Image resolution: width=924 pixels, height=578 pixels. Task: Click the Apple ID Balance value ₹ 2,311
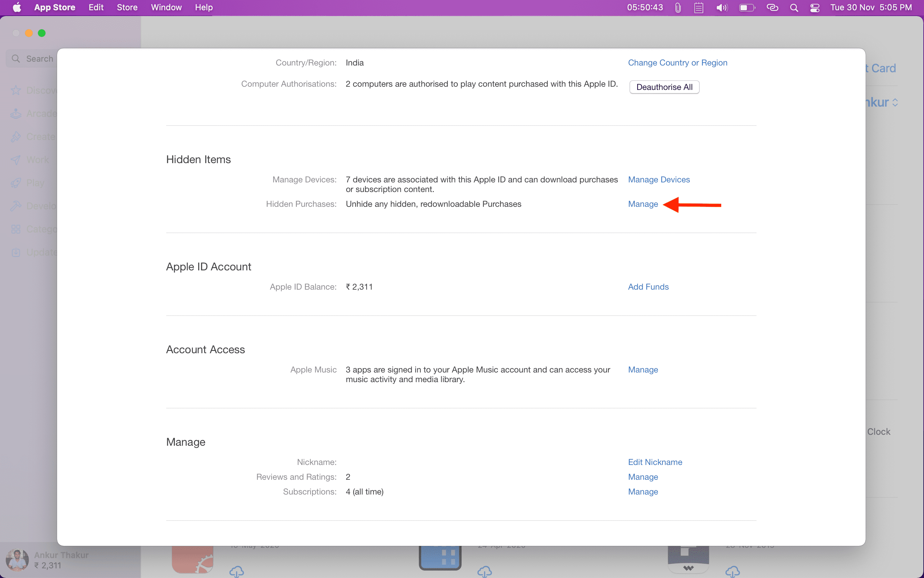point(359,287)
